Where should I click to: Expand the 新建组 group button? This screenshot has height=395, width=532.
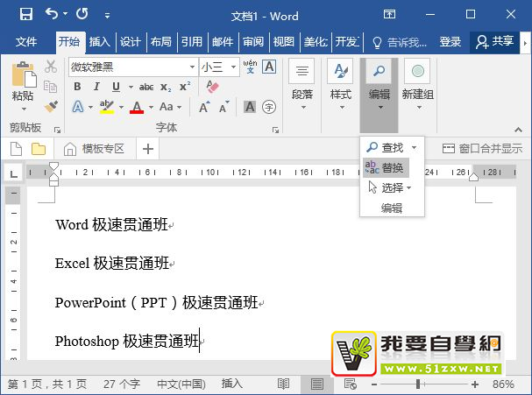click(418, 85)
